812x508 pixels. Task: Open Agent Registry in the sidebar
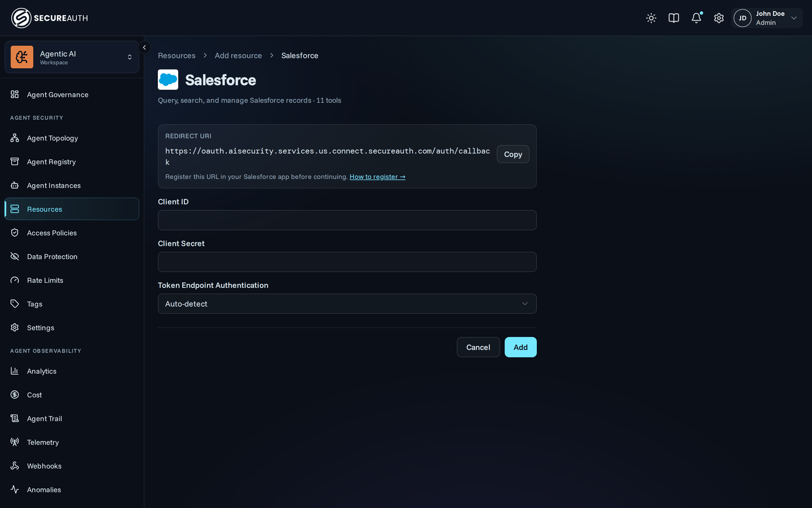pyautogui.click(x=72, y=161)
